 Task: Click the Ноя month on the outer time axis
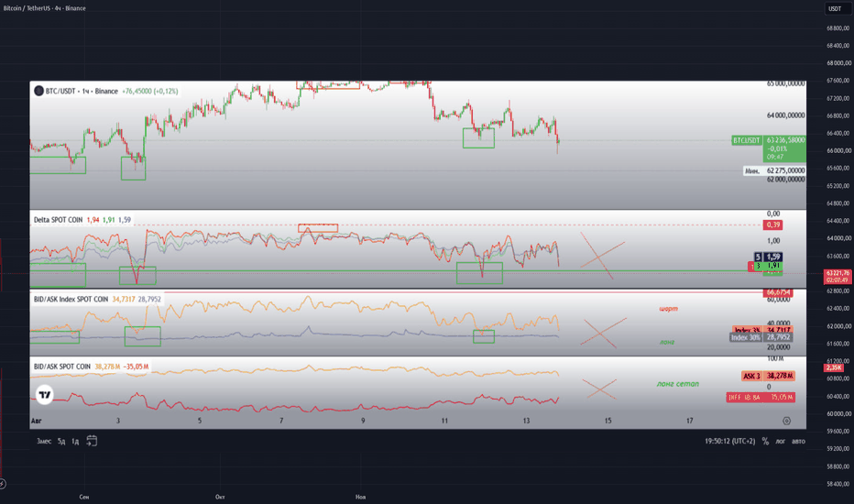[x=360, y=497]
